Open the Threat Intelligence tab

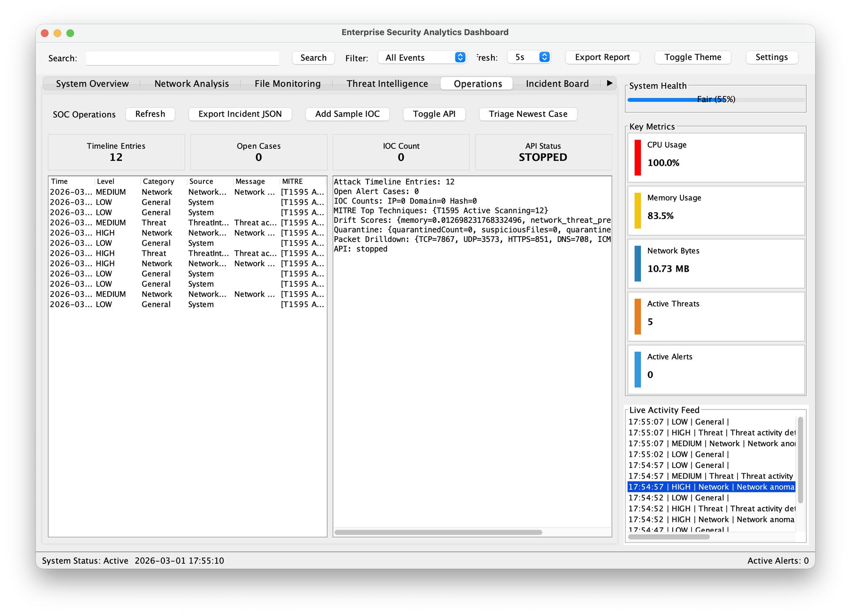tap(387, 83)
